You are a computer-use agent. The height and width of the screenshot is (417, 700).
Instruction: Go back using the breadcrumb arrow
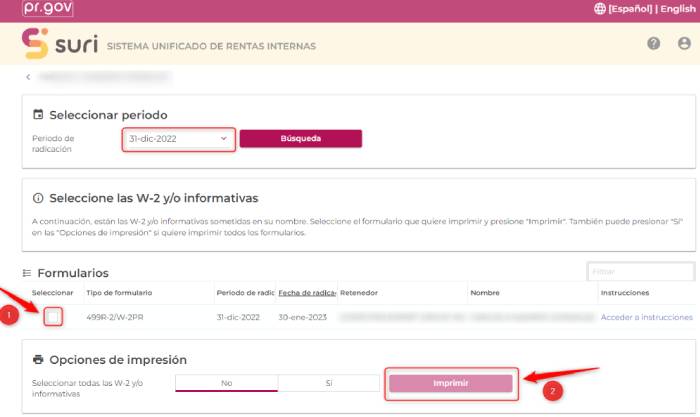pos(28,77)
